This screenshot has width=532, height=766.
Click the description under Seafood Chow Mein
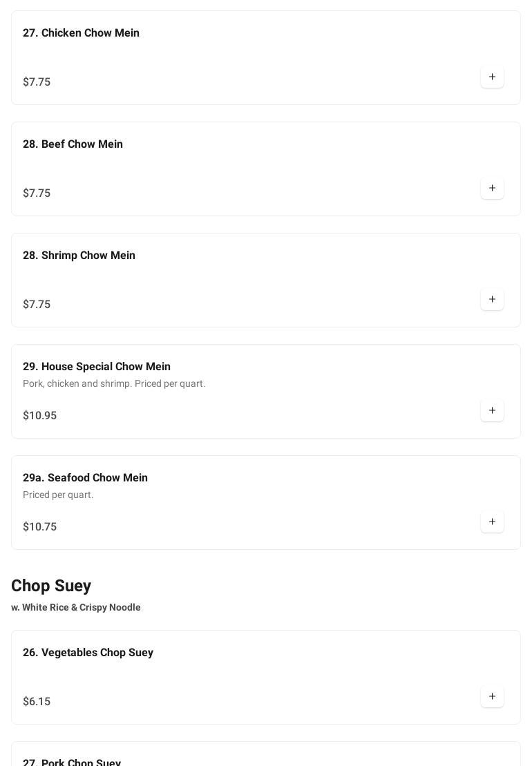58,495
